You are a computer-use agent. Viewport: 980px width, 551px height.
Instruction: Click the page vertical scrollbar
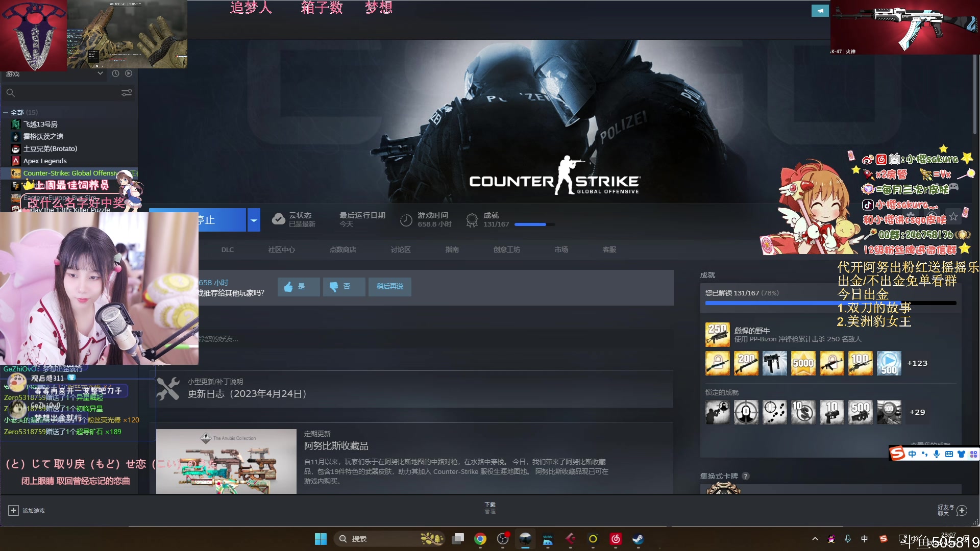(x=975, y=95)
